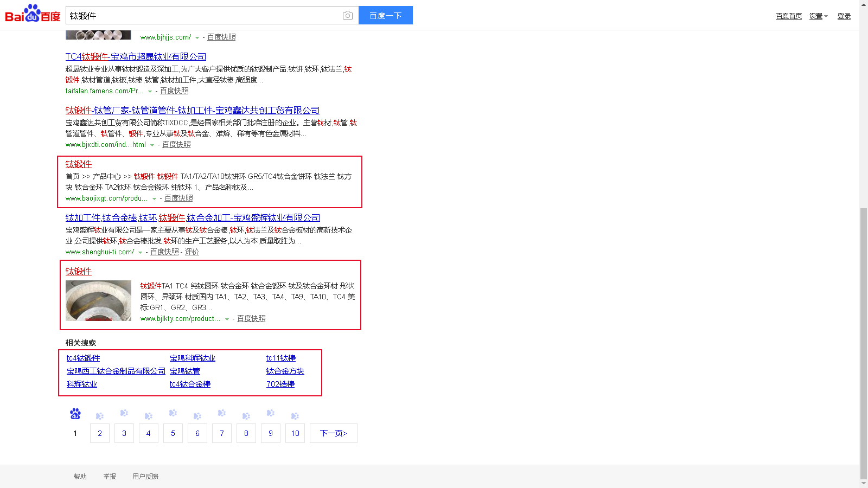This screenshot has width=868, height=488.
Task: Click 下一页 next page button
Action: (334, 433)
